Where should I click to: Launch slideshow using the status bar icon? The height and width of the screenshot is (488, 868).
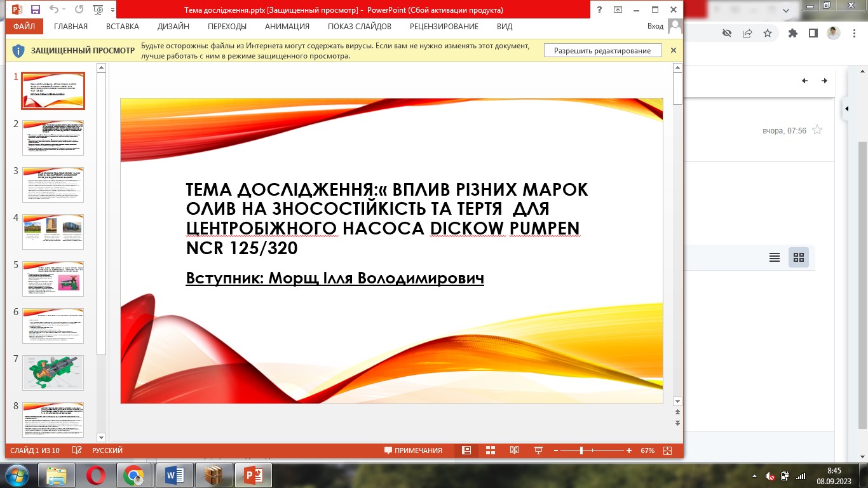(x=539, y=451)
